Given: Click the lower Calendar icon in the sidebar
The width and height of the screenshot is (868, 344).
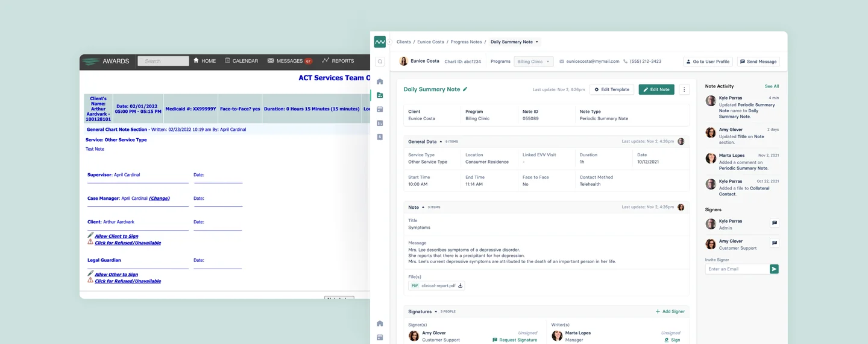Looking at the screenshot, I should (x=380, y=337).
